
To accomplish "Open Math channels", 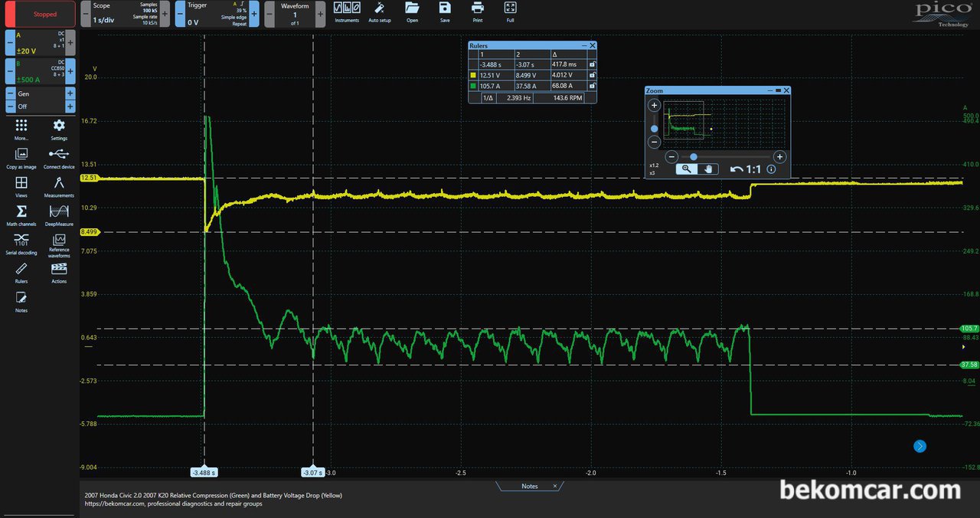I will point(21,215).
